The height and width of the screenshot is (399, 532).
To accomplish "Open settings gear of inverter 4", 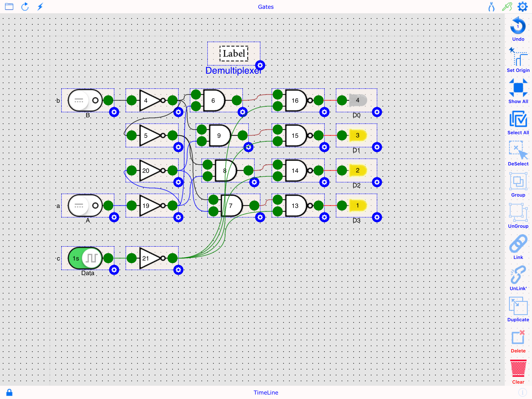I will pos(178,112).
